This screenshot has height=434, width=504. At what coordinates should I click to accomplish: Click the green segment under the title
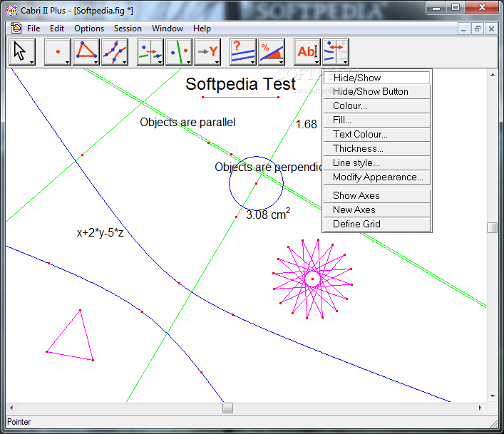tap(240, 97)
